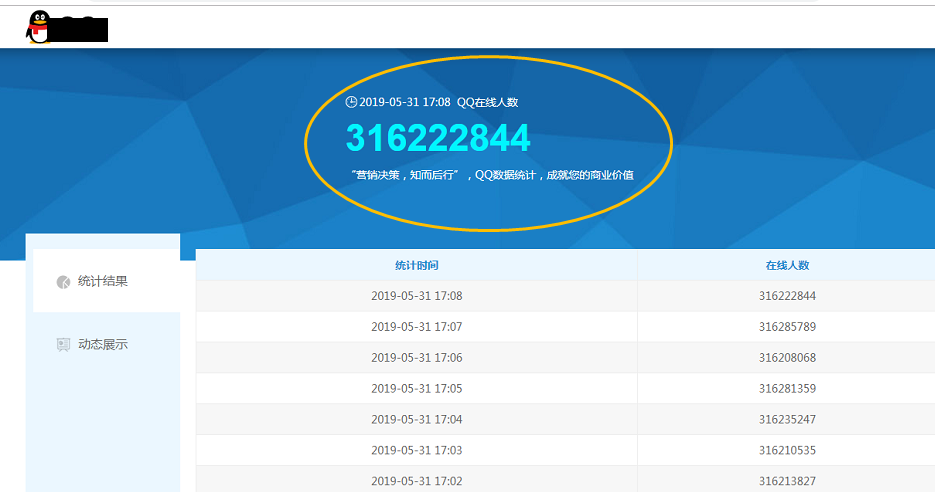Select table cell 2019-05-31 17:07

[x=417, y=327]
